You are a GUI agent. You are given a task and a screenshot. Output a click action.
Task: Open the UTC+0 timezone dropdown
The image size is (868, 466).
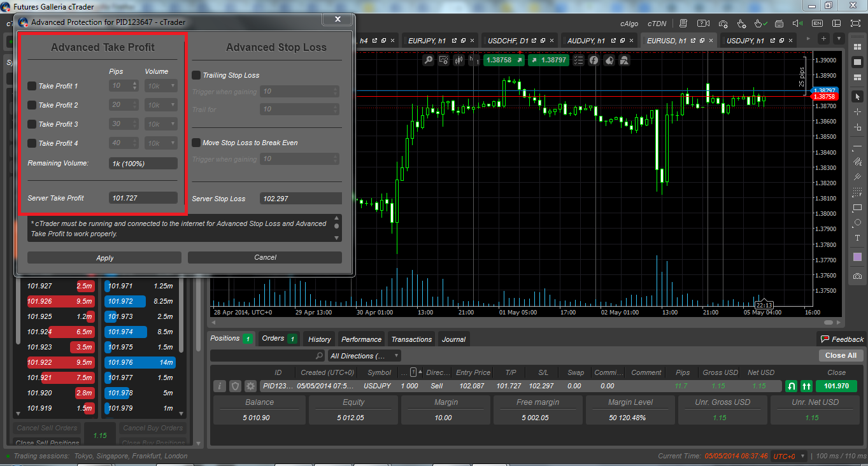click(x=790, y=456)
